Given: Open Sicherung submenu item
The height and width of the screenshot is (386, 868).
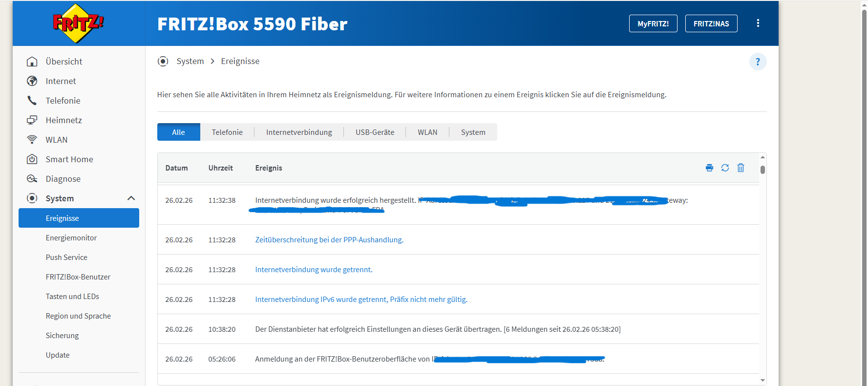Looking at the screenshot, I should 62,336.
